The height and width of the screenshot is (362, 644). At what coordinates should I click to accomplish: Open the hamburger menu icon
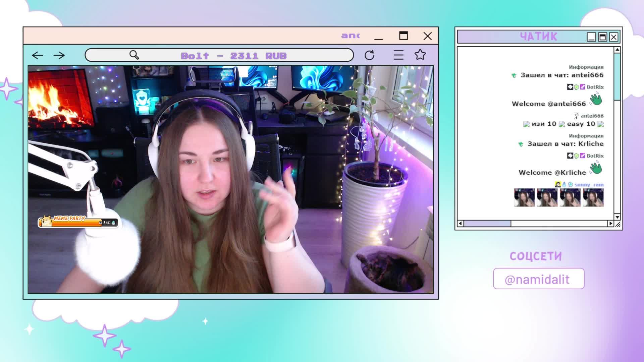point(398,55)
